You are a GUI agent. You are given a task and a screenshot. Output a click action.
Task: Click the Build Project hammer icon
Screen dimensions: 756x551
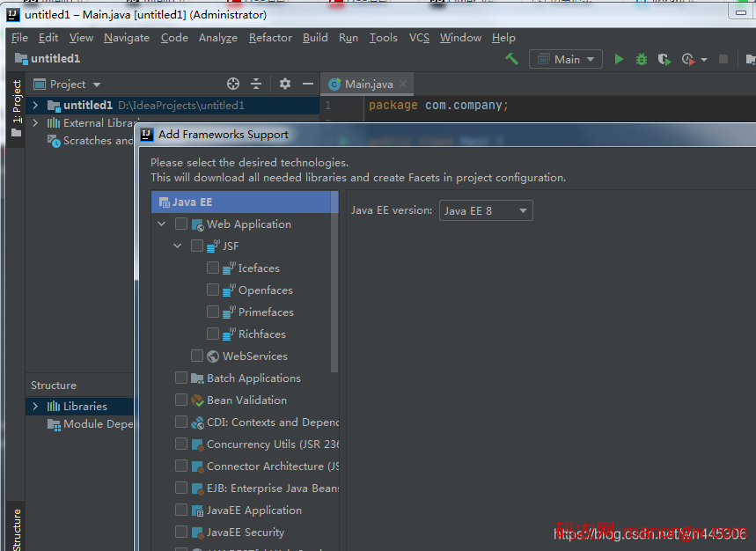tap(511, 59)
